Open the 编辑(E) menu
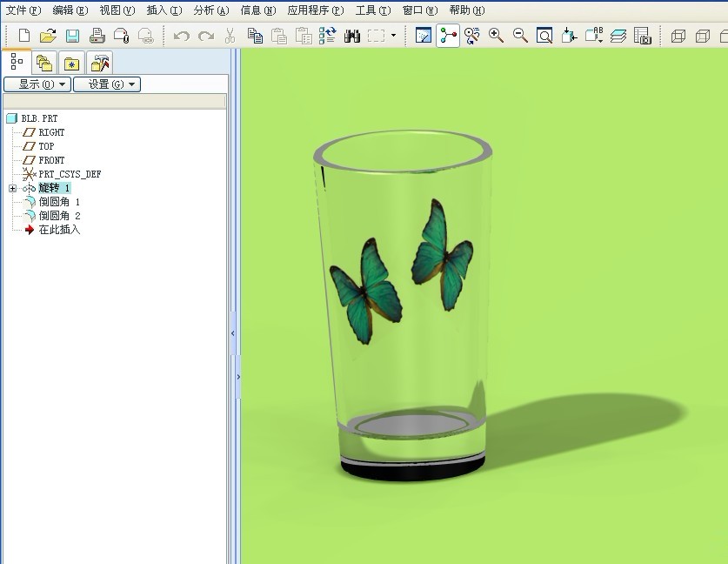728x564 pixels. coord(70,10)
